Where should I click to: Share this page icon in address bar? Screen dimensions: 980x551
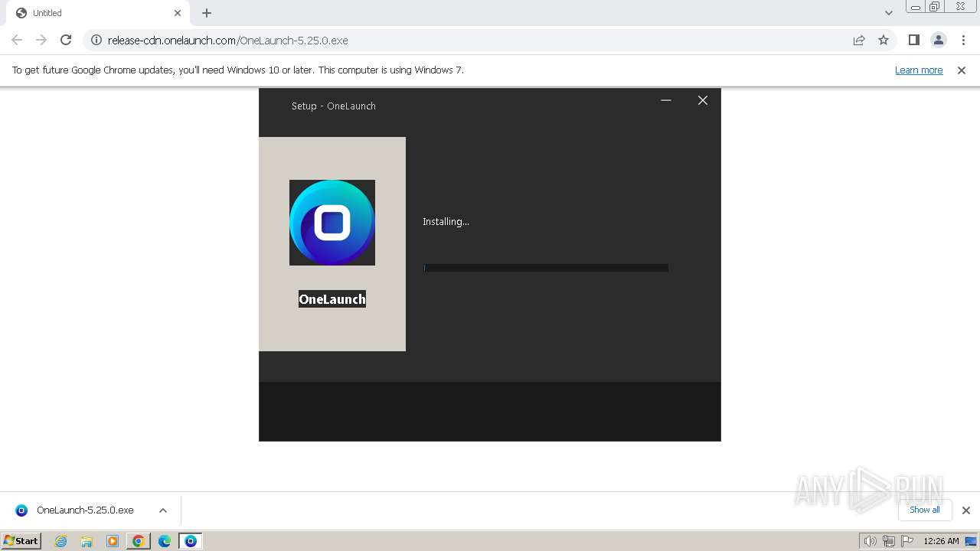coord(859,40)
